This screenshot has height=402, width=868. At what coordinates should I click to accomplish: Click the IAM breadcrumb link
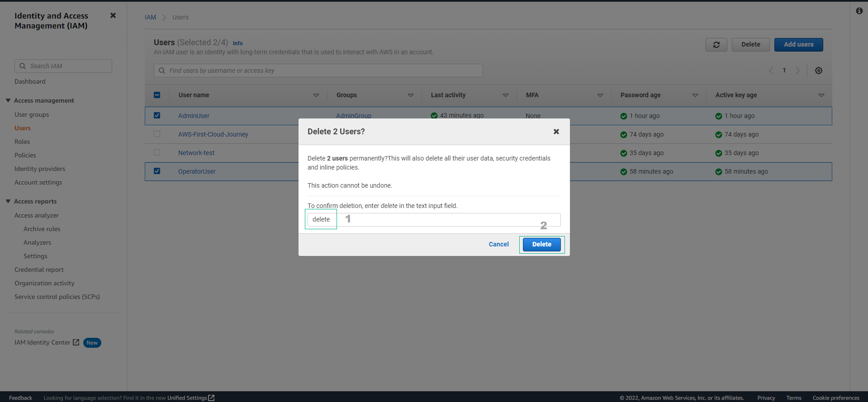tap(150, 17)
